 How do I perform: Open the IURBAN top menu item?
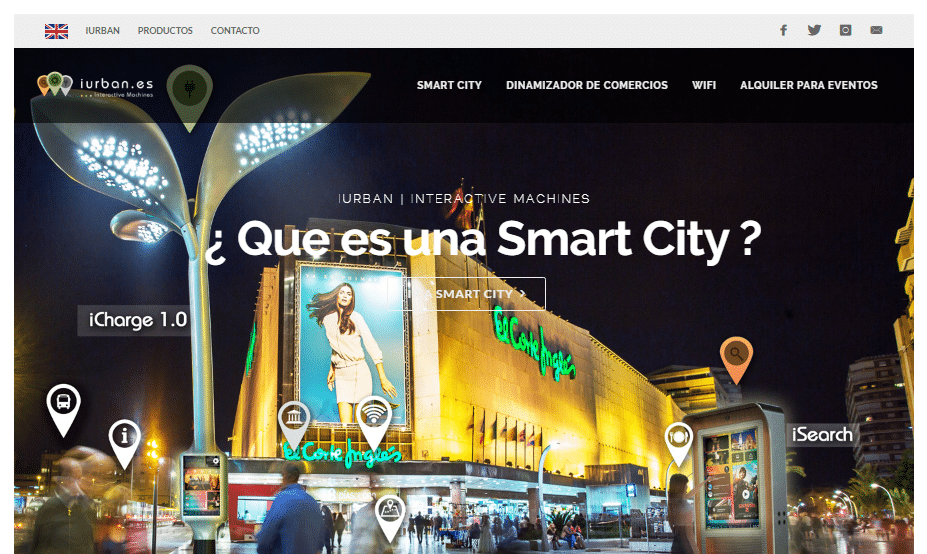click(102, 30)
